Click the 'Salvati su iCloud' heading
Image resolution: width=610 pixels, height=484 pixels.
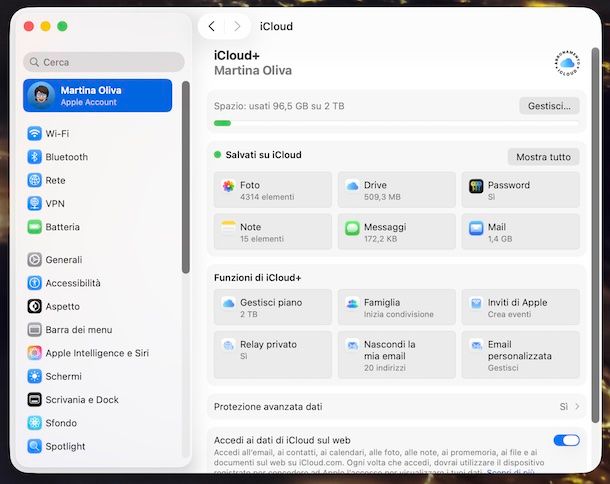tap(264, 155)
